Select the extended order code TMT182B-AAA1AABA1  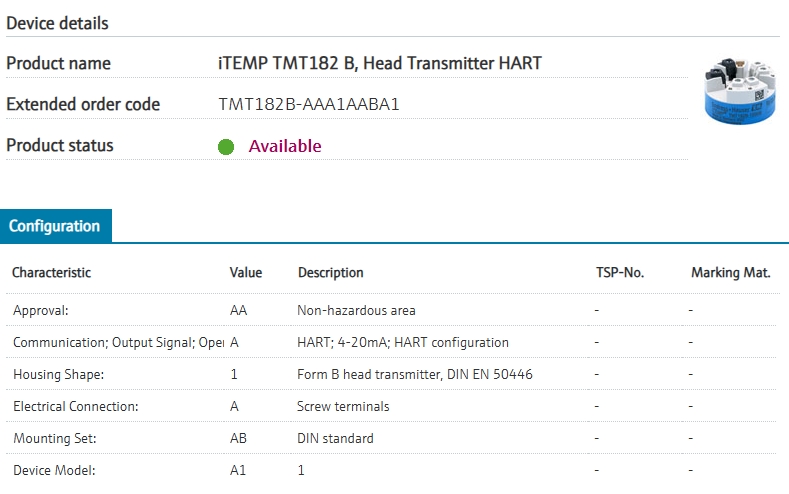click(x=309, y=104)
